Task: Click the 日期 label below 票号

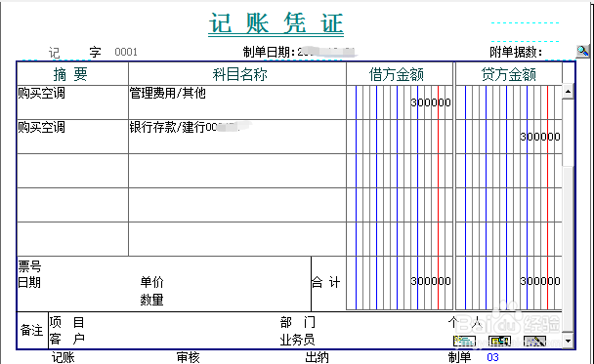Action: tap(29, 282)
